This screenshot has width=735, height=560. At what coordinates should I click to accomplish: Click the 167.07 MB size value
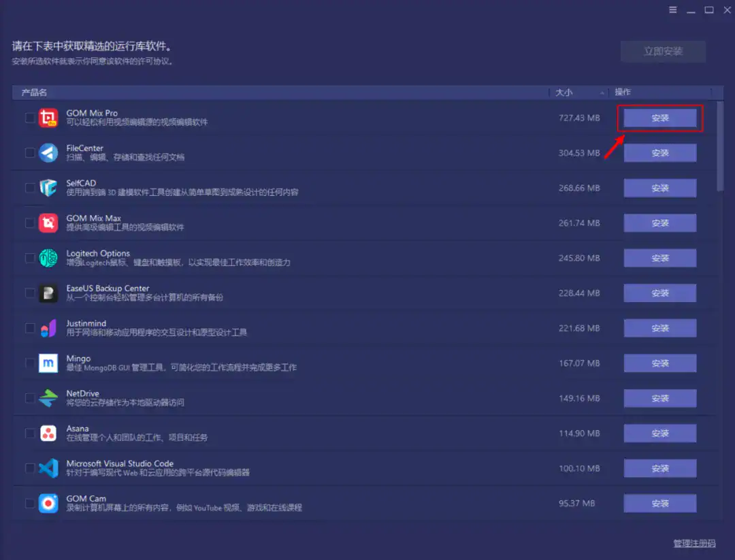[579, 363]
